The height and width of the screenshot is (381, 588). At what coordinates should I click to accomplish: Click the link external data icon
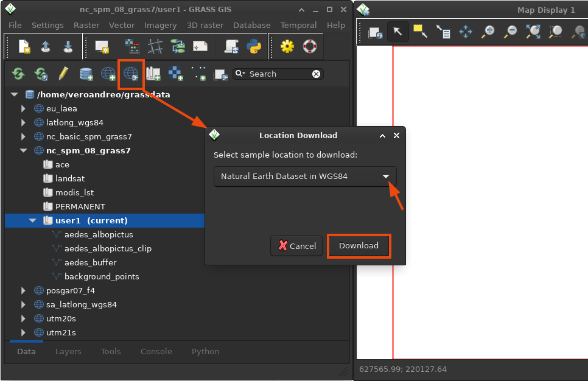221,75
